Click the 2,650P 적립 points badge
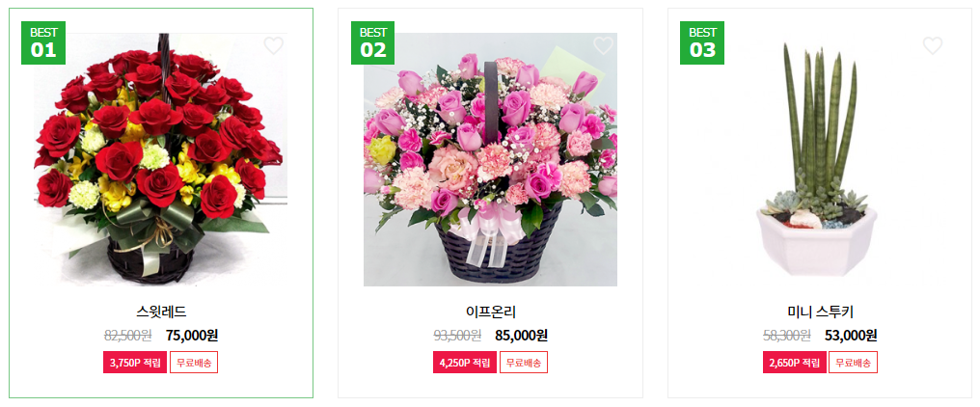 [x=795, y=362]
